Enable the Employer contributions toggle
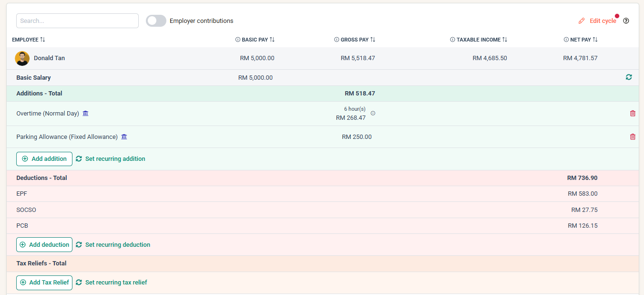The height and width of the screenshot is (295, 644). coord(156,21)
